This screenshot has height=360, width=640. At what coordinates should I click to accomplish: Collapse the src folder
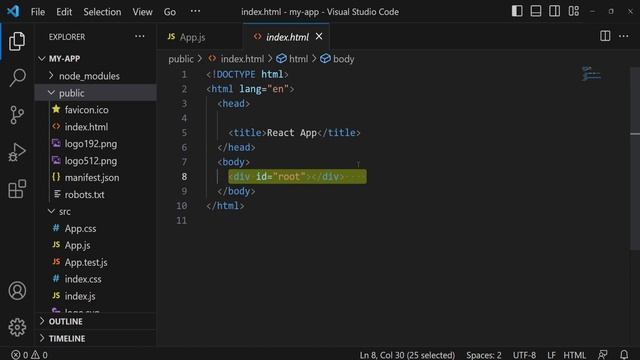[96, 211]
